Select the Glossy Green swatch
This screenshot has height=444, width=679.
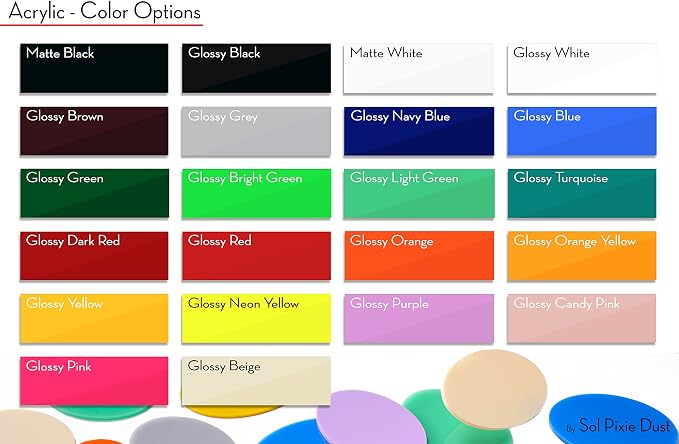click(94, 193)
